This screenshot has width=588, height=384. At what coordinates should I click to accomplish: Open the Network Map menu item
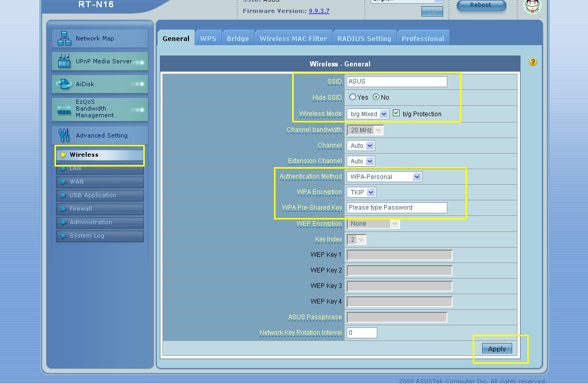100,38
